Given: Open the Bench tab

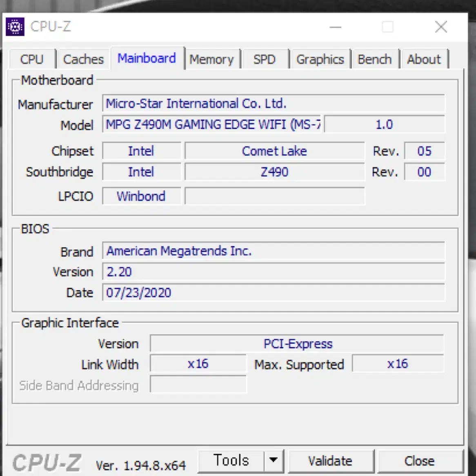Looking at the screenshot, I should pyautogui.click(x=375, y=59).
